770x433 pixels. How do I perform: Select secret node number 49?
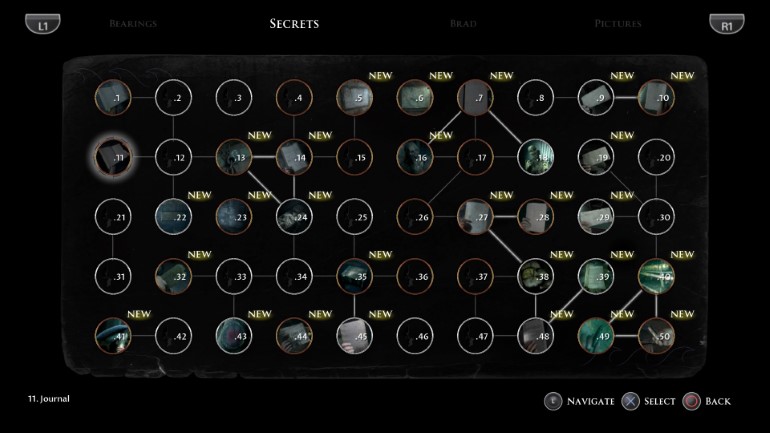(x=596, y=336)
